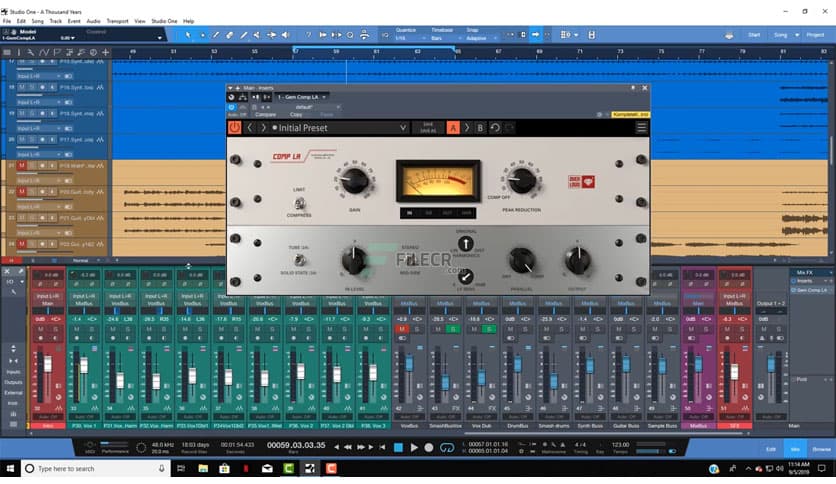Viewport: 836px width, 484px height.
Task: Click the Peak Reduction knob
Action: (522, 180)
